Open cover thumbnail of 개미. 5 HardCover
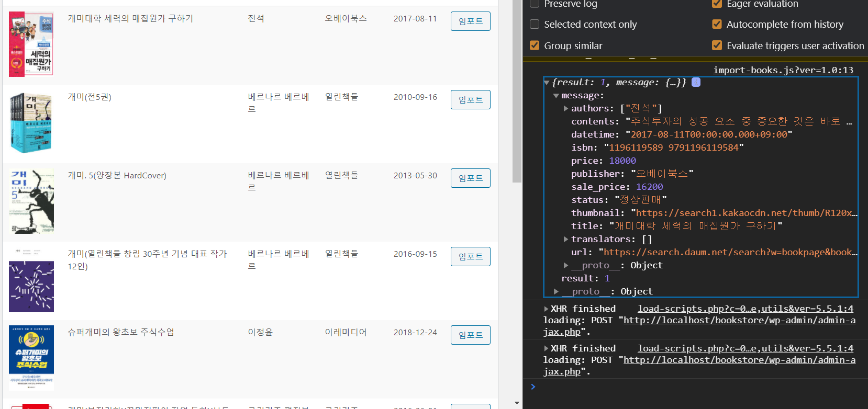This screenshot has height=409, width=868. point(31,201)
